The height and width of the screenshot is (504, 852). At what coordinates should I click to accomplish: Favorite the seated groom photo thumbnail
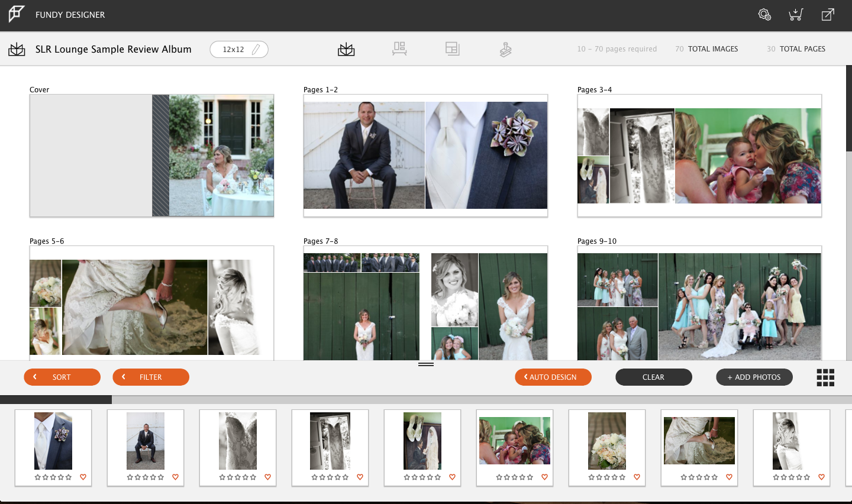click(175, 477)
